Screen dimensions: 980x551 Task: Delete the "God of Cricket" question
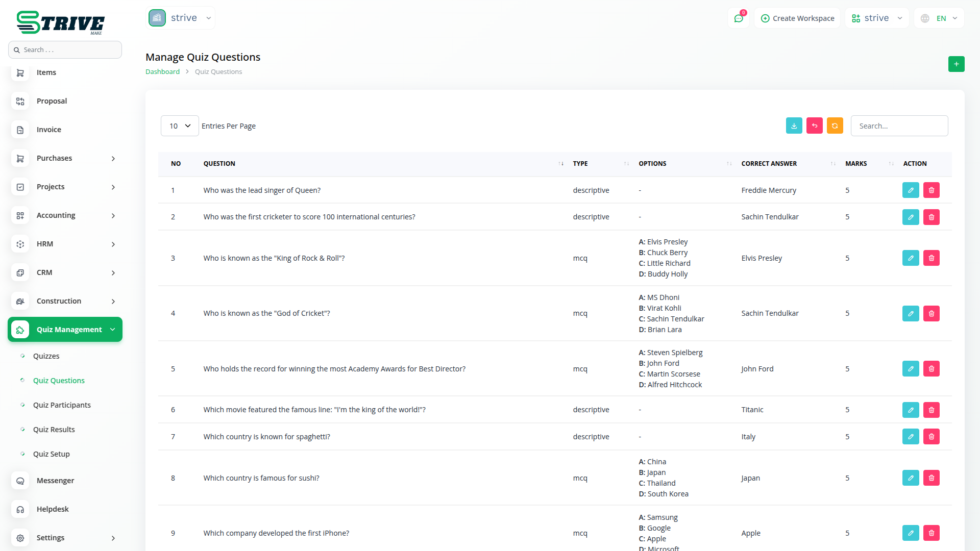coord(931,313)
